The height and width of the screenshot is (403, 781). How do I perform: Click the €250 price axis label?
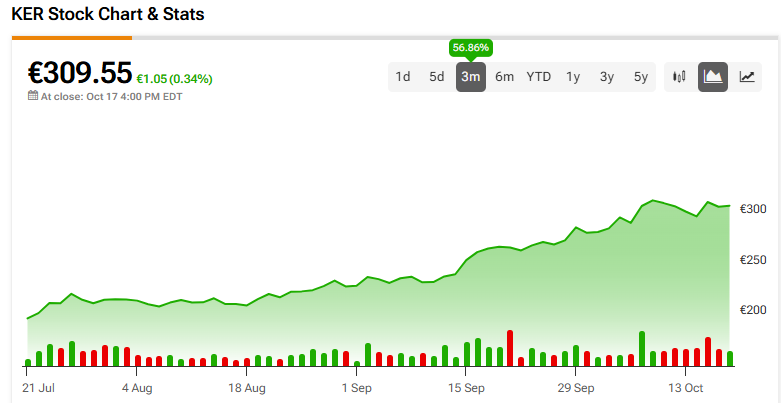point(753,260)
